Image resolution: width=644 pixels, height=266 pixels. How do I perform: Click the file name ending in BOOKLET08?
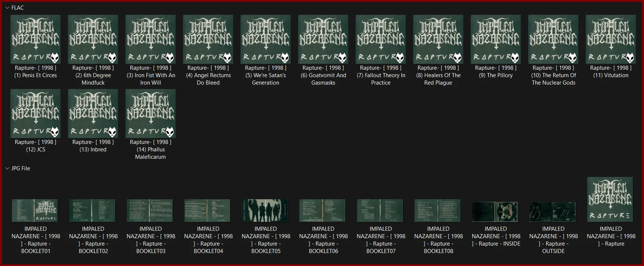438,240
